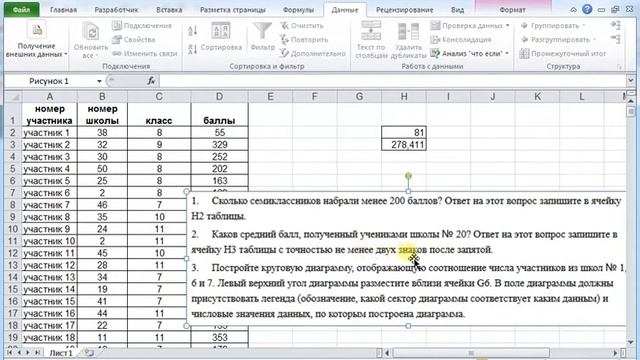Click the horizontal scroll right arrow
This screenshot has height=360, width=640.
click(616, 353)
